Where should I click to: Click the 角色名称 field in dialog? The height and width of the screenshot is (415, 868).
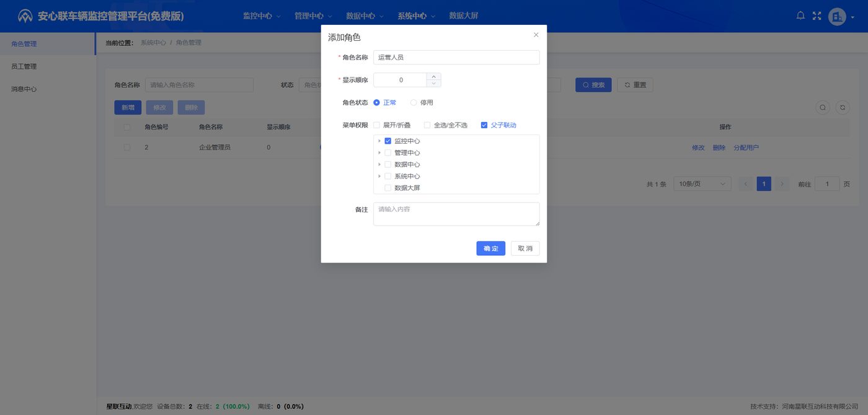456,57
